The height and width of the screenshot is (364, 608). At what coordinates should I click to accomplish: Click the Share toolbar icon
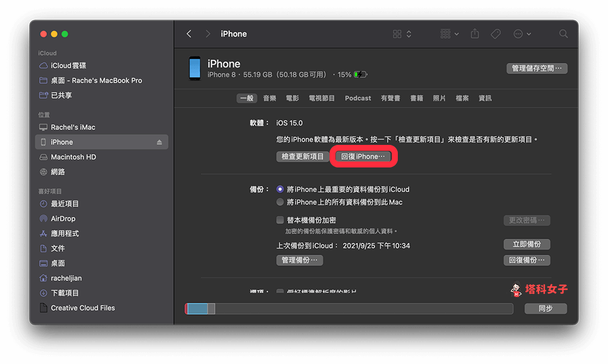[474, 34]
